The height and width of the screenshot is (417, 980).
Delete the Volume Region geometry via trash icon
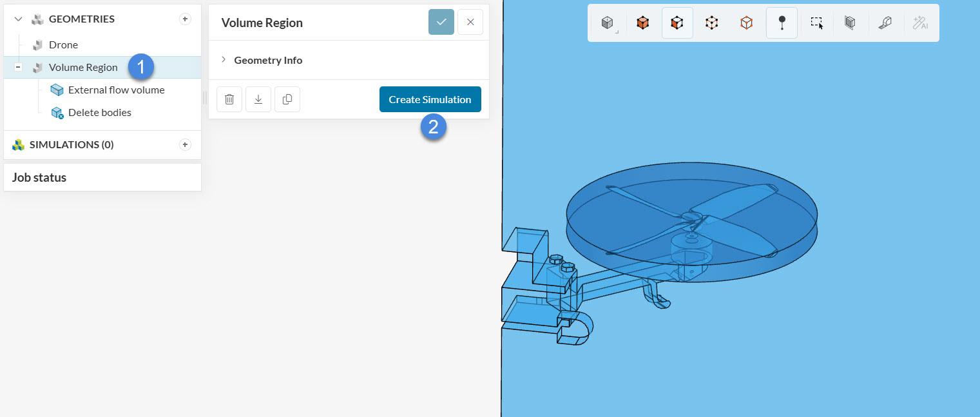tap(229, 99)
